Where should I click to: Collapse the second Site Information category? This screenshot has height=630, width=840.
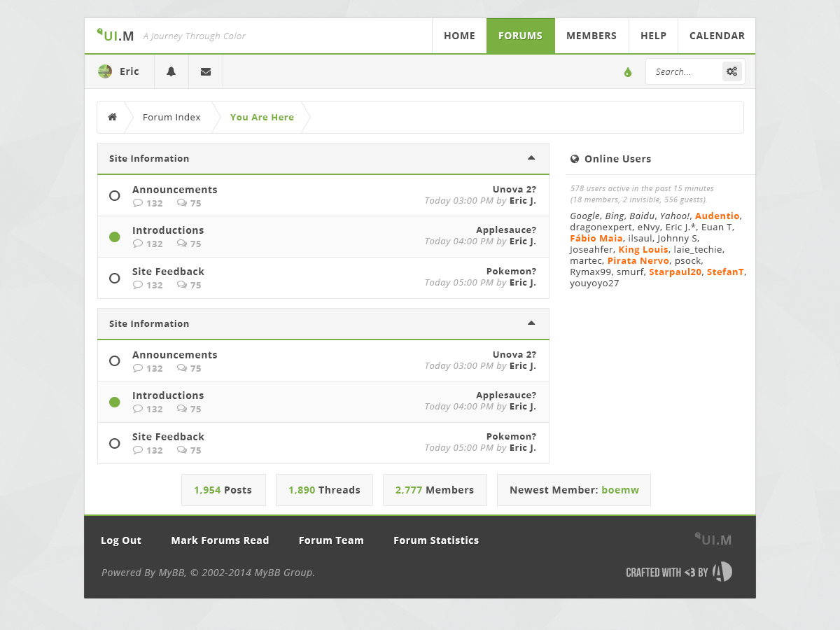531,323
